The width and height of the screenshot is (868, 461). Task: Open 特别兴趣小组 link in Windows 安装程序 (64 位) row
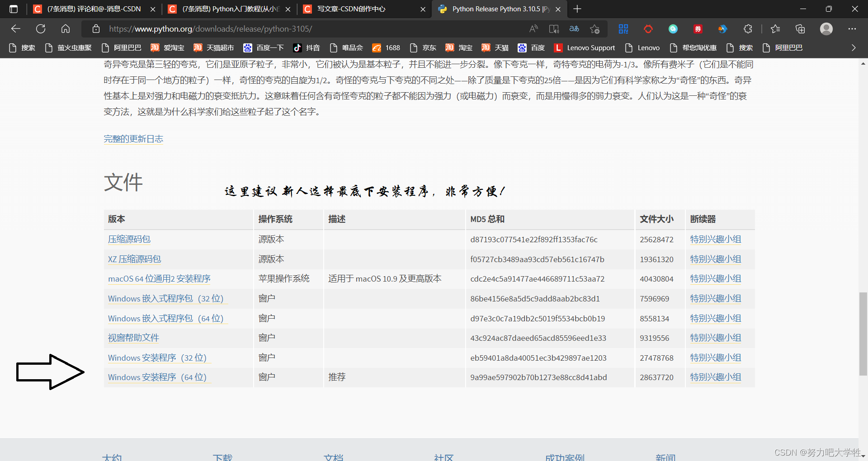[716, 377]
